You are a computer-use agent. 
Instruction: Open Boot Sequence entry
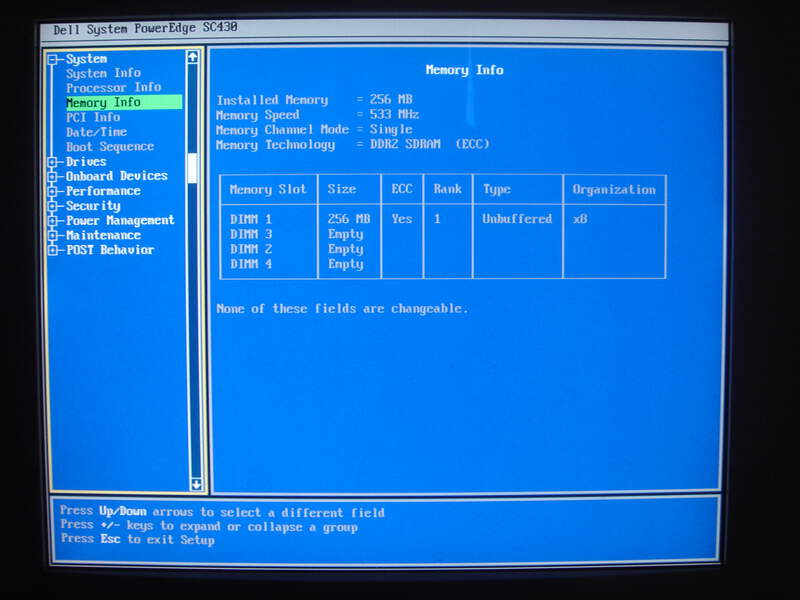coord(110,147)
